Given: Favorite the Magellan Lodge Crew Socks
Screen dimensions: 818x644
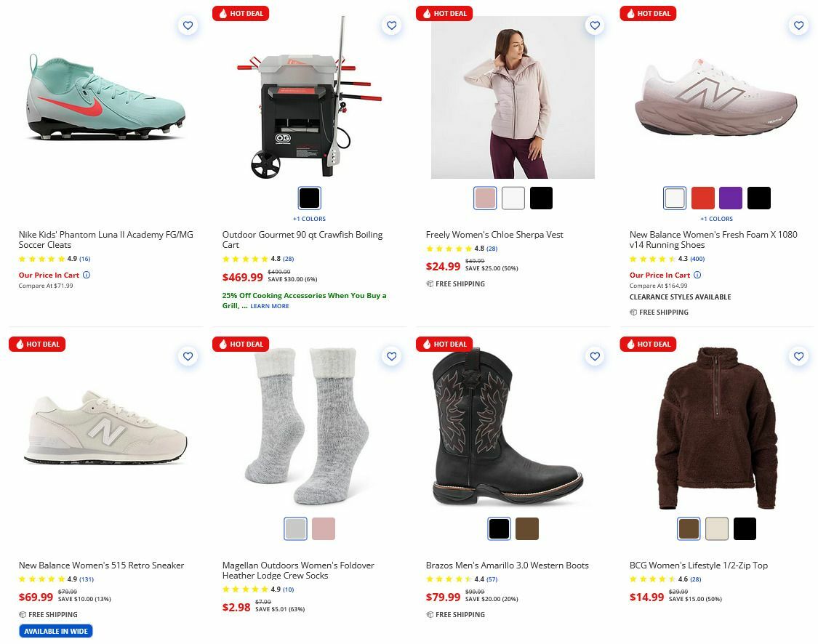Looking at the screenshot, I should click(x=391, y=356).
